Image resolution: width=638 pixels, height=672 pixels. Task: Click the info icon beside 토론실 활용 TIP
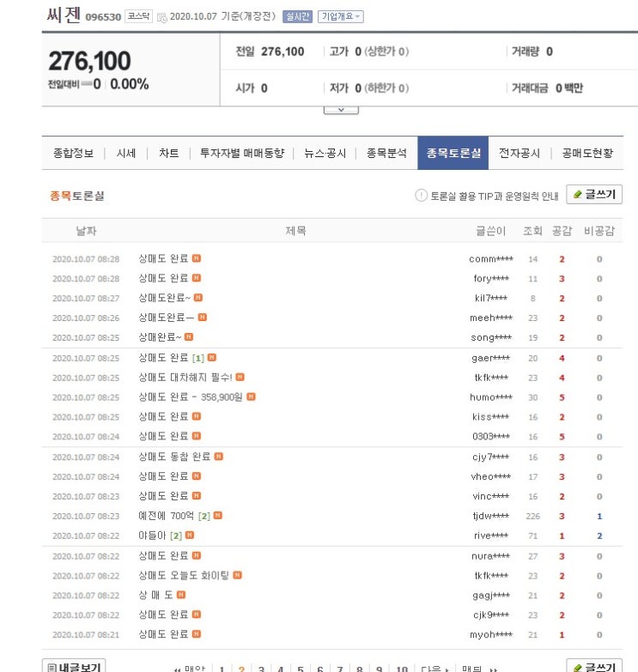[421, 196]
